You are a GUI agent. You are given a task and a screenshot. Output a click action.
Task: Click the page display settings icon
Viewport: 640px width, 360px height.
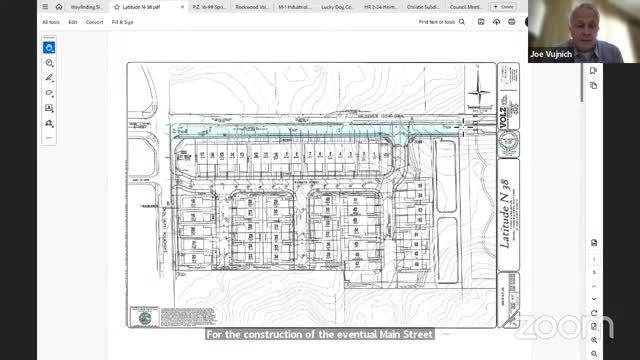pos(594,243)
